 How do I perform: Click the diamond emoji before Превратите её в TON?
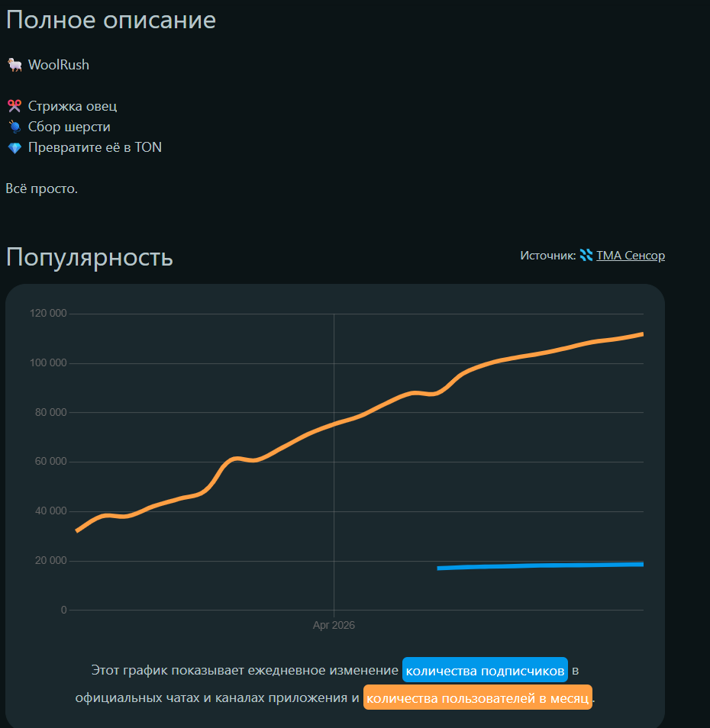click(14, 148)
